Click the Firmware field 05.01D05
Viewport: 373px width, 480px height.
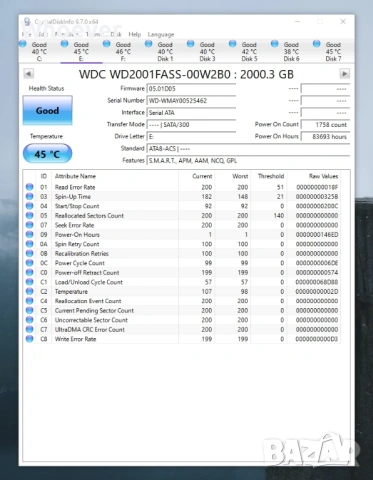(x=191, y=89)
